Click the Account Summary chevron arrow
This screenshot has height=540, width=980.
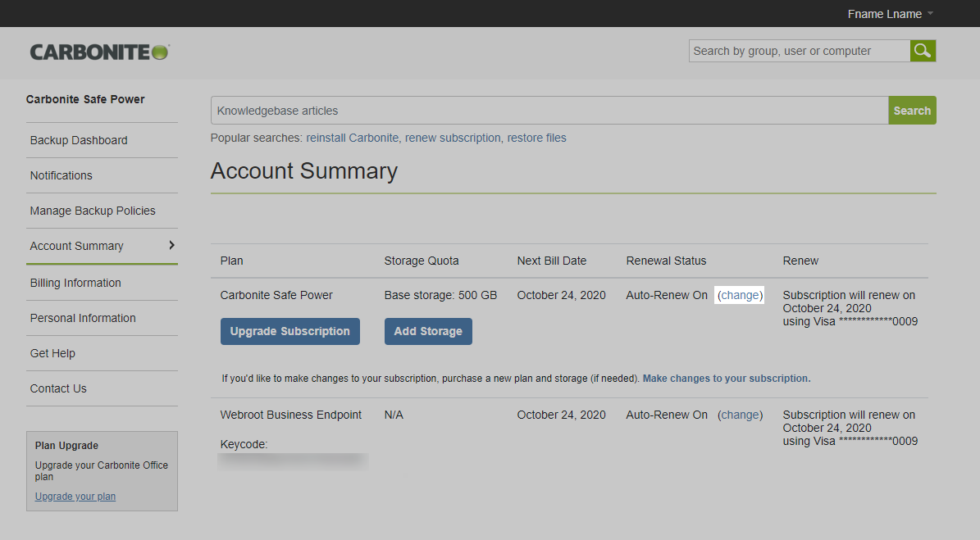(171, 245)
